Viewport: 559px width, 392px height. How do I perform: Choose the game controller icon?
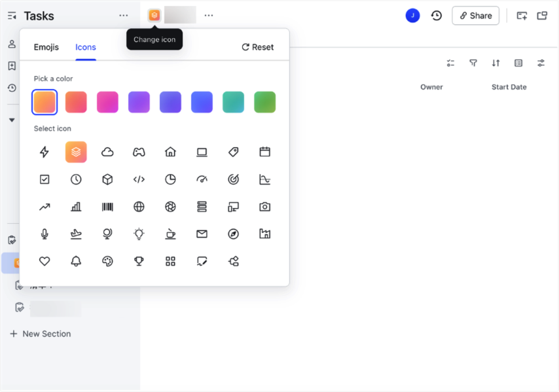pyautogui.click(x=139, y=152)
